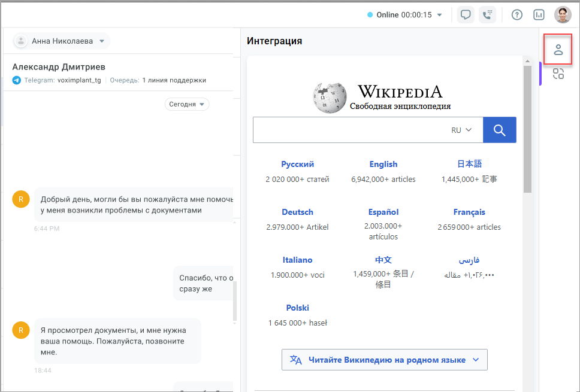Click the Интеграция panel heading
The width and height of the screenshot is (580, 392).
(x=274, y=41)
